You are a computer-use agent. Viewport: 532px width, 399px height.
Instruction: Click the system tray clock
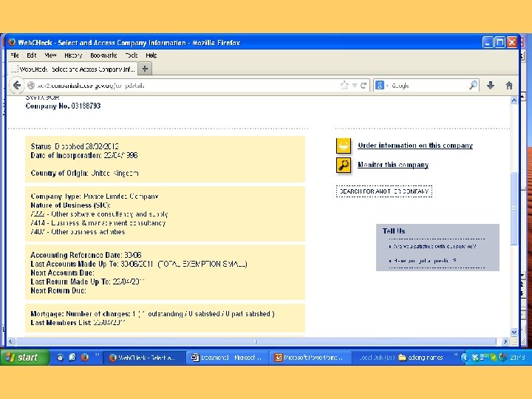(518, 358)
